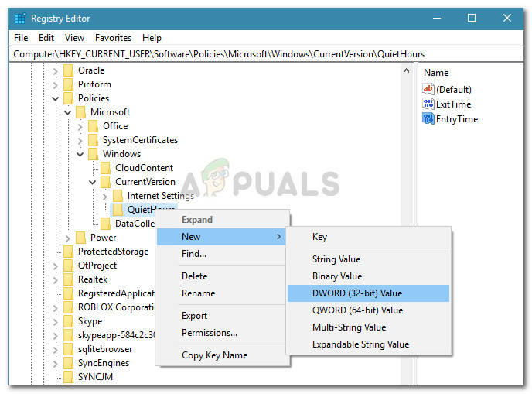The image size is (532, 394).
Task: Select Copy Key Name in context menu
Action: [221, 355]
